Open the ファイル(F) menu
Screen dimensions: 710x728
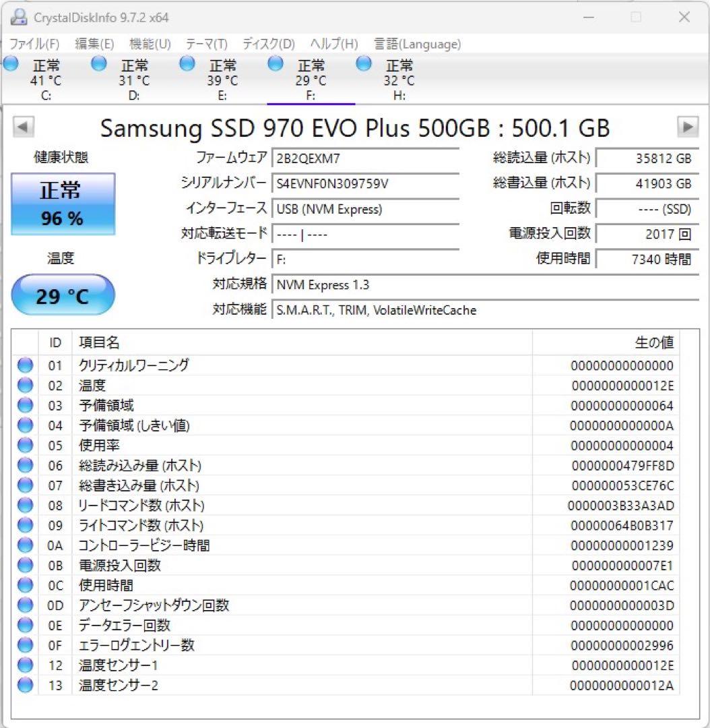(x=34, y=44)
